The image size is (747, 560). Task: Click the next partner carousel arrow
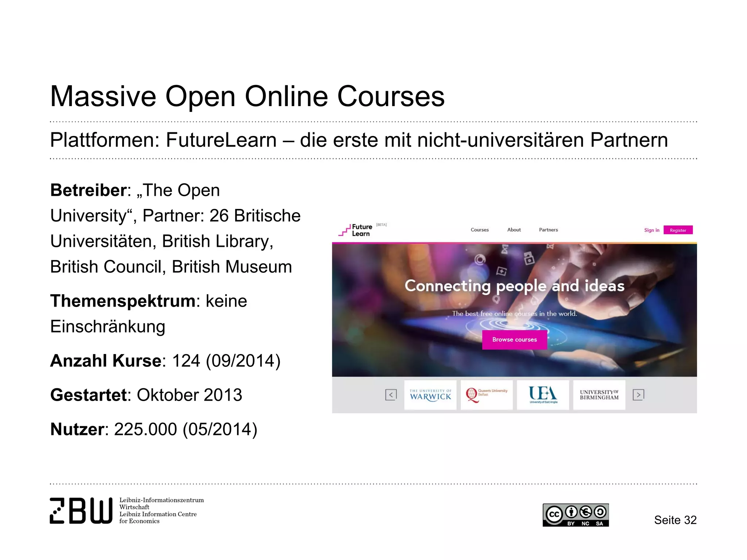[x=638, y=395]
